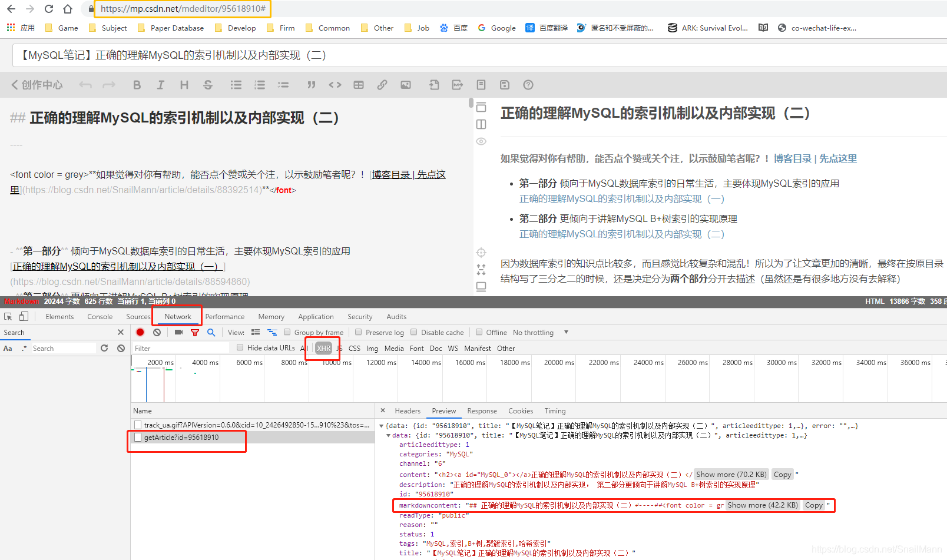Go back to 创作中心
Viewport: 947px width, 560px height.
point(37,85)
